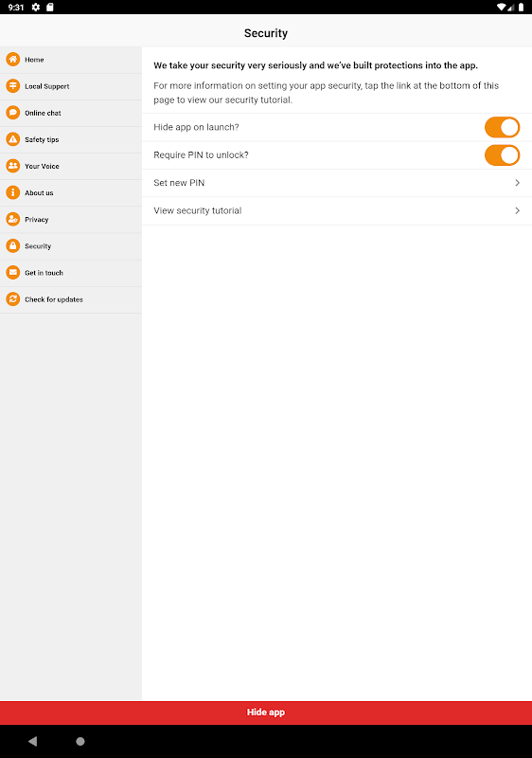
Task: Tap the Your Voice people icon
Action: [13, 165]
